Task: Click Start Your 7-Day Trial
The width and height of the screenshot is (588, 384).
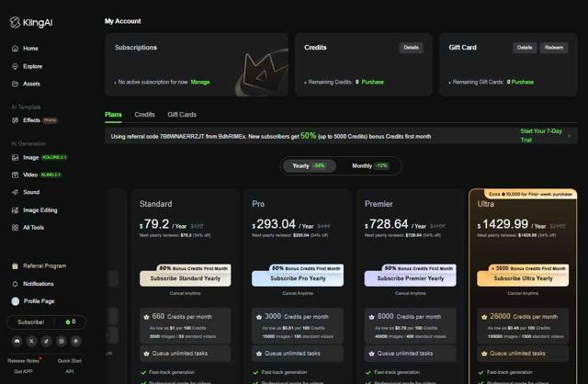Action: (x=541, y=135)
